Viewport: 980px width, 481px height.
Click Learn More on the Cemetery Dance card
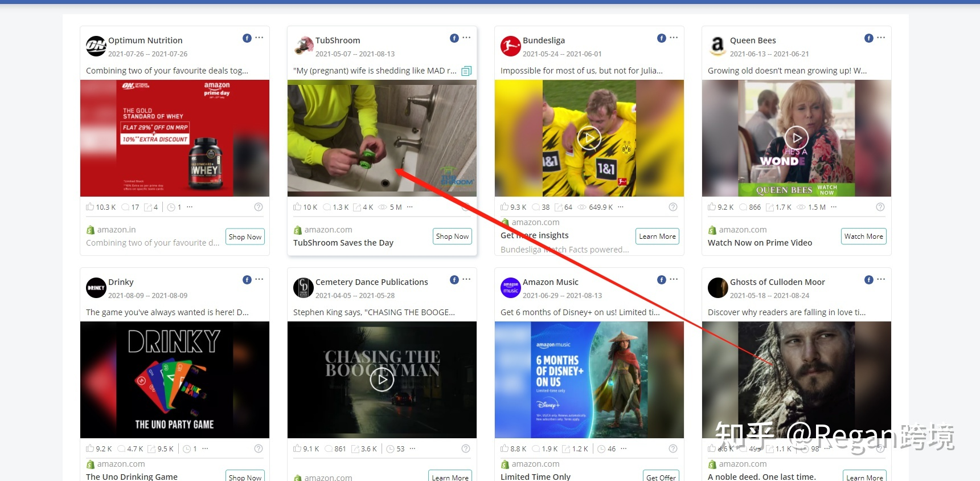tap(450, 476)
